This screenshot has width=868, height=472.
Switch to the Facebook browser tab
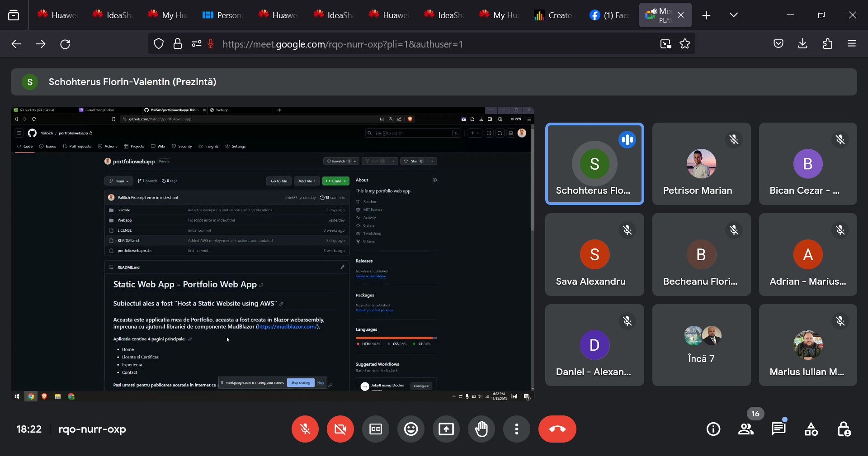[x=610, y=15]
